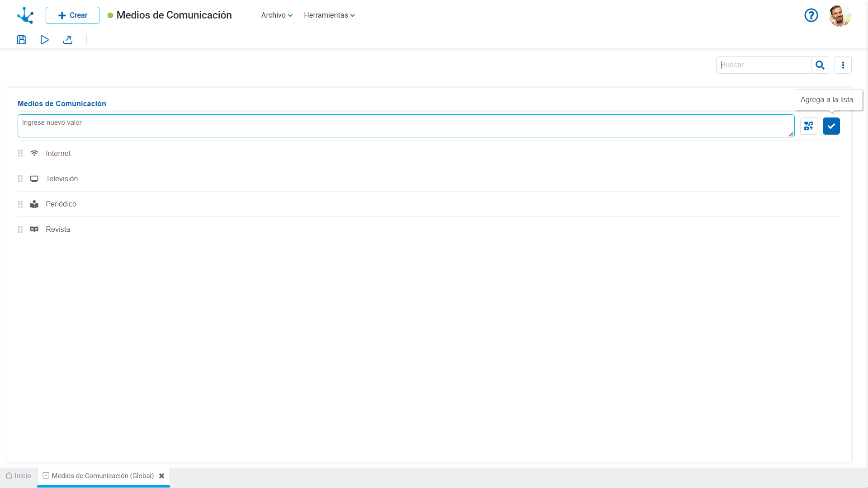The image size is (868, 488).
Task: Expand the Herramientas dropdown menu
Action: coord(329,15)
